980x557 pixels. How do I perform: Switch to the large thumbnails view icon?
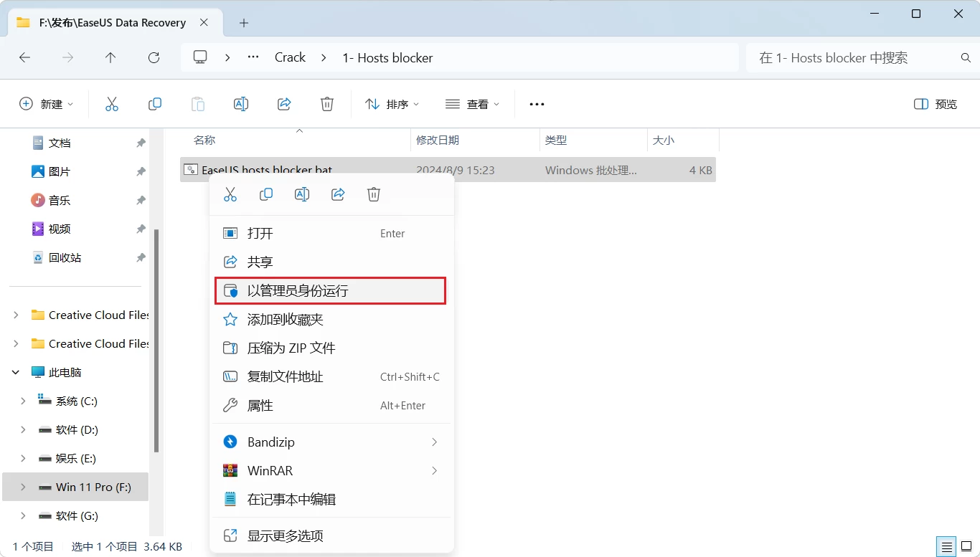point(966,546)
